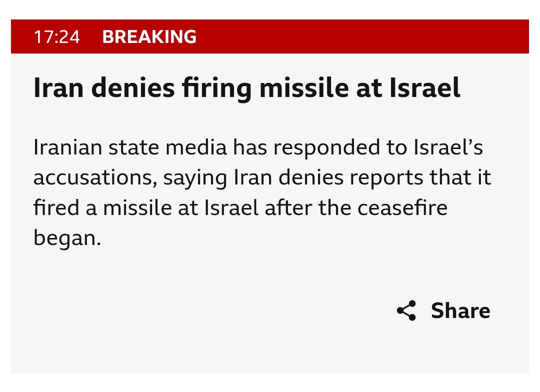Screen dimensions: 540x392
Task: Click the word "firing" in the headline
Action: point(217,89)
